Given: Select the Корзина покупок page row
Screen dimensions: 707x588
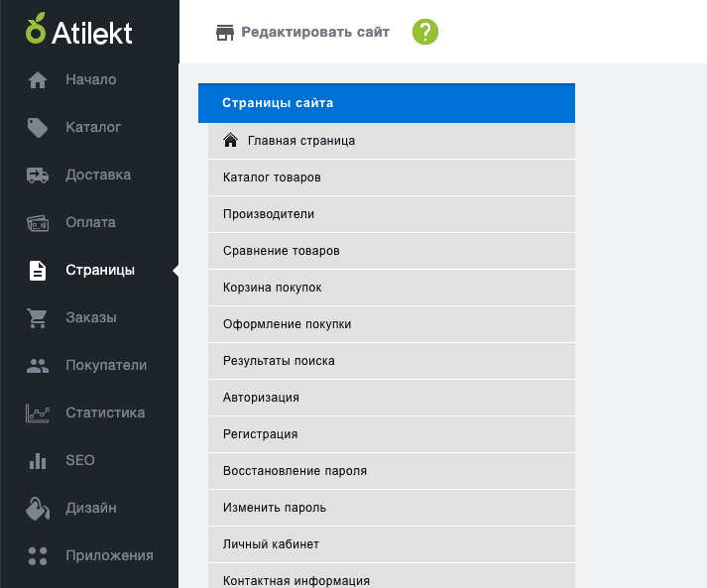Looking at the screenshot, I should pos(392,288).
